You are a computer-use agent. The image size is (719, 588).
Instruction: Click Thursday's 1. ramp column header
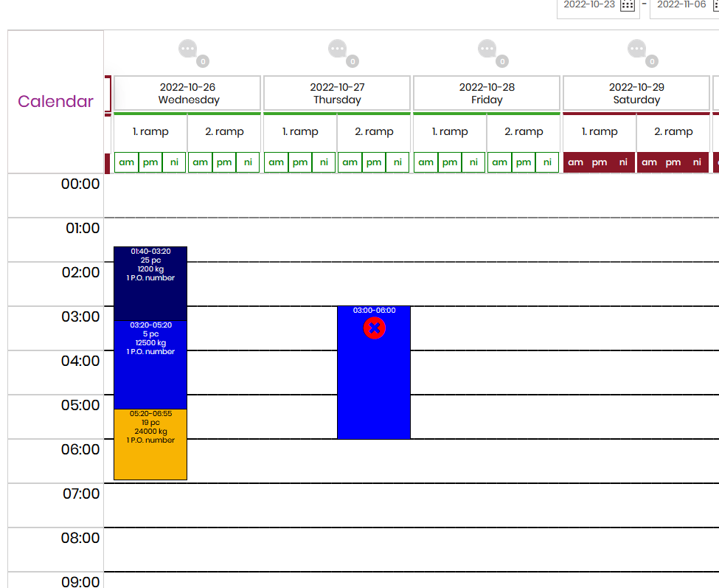[x=300, y=132]
